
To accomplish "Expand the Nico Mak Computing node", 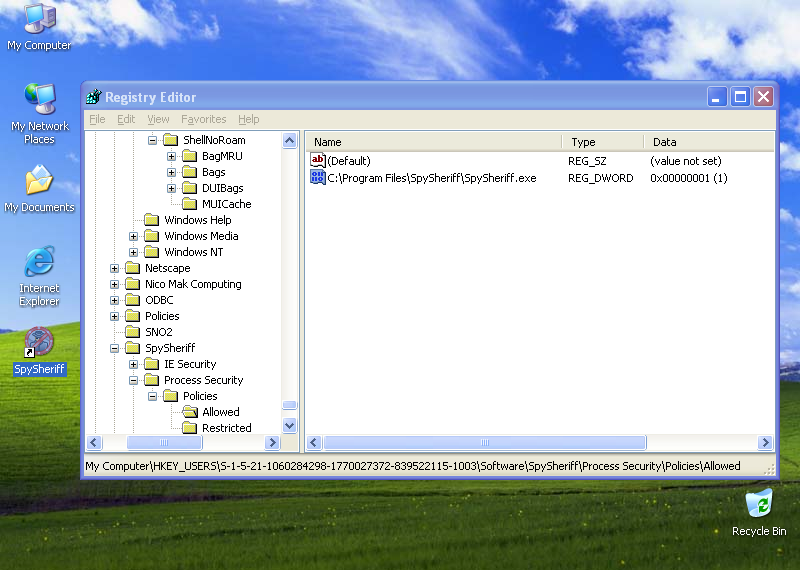I will tap(114, 284).
